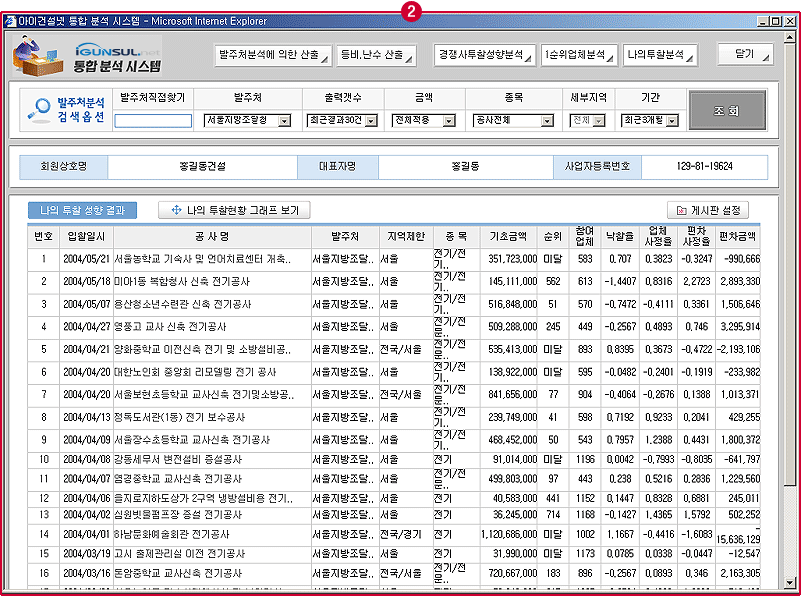
Task: Open the 금액 dropdown
Action: pyautogui.click(x=423, y=121)
